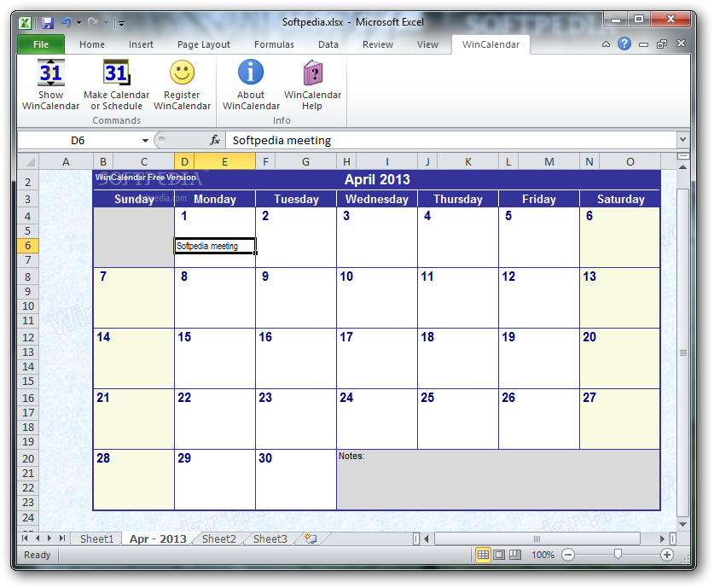Click the Select All corner button
This screenshot has width=714, height=588.
(x=28, y=161)
